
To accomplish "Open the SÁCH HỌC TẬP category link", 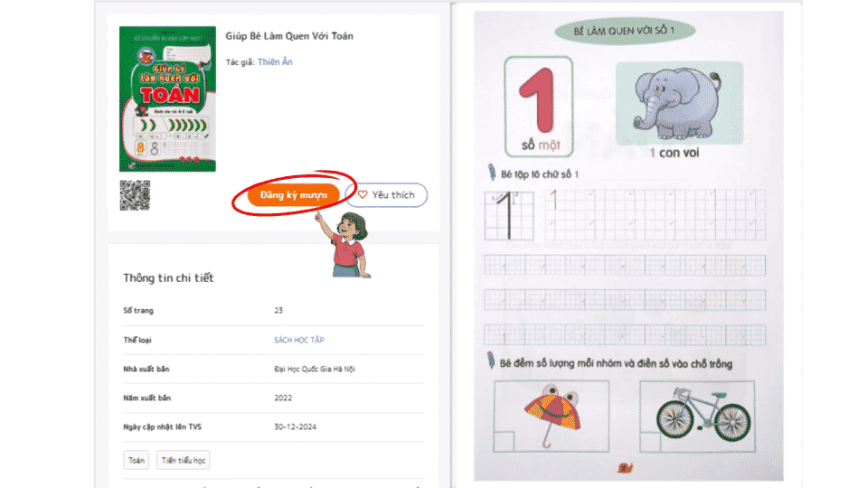I will [x=299, y=340].
